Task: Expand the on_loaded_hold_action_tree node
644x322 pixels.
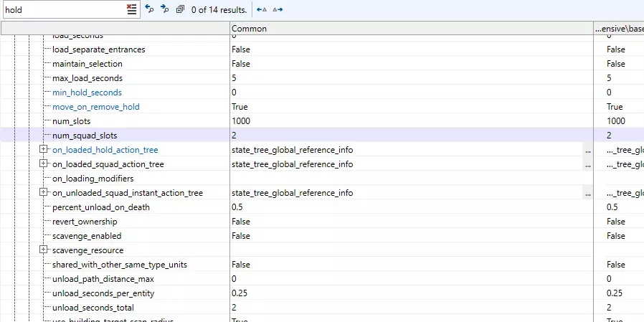Action: [x=44, y=150]
